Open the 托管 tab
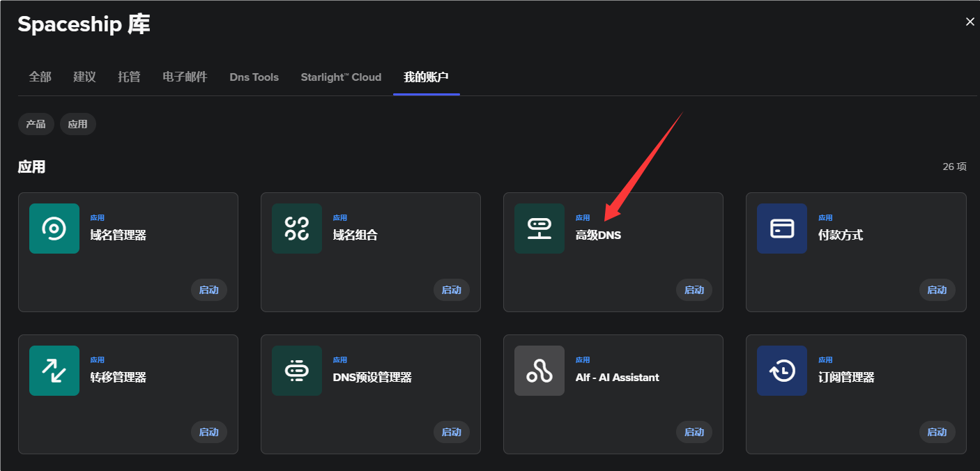Image resolution: width=980 pixels, height=471 pixels. click(129, 77)
